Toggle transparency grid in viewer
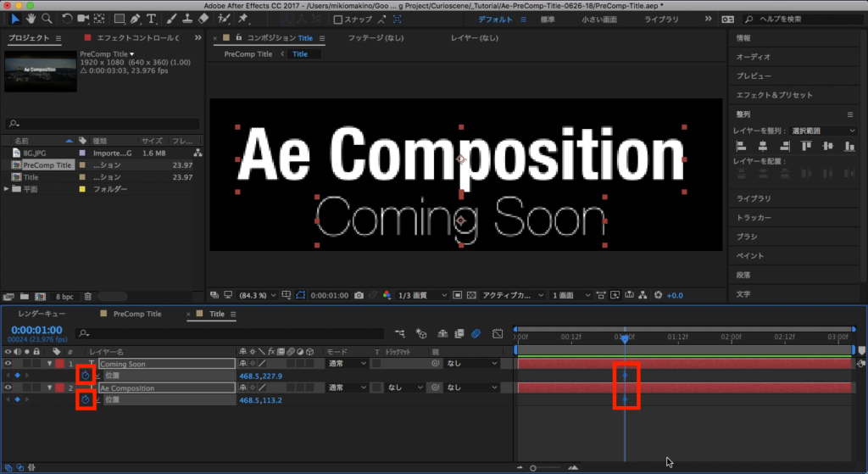Viewport: 868px width, 474px height. pyautogui.click(x=471, y=295)
